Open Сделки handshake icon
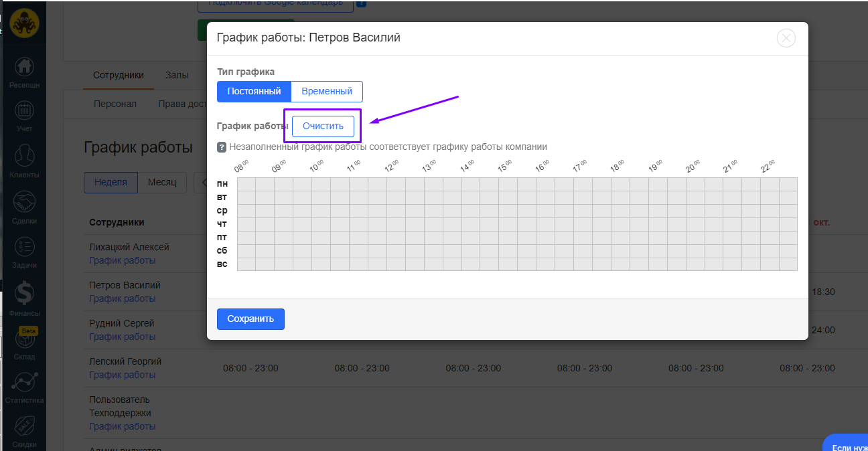The width and height of the screenshot is (868, 451). click(24, 203)
